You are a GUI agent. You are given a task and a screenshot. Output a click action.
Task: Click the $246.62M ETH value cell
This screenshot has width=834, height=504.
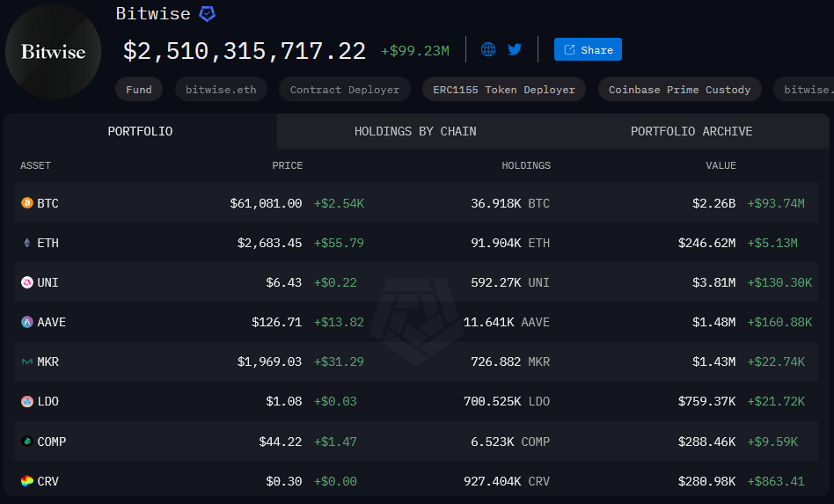707,243
